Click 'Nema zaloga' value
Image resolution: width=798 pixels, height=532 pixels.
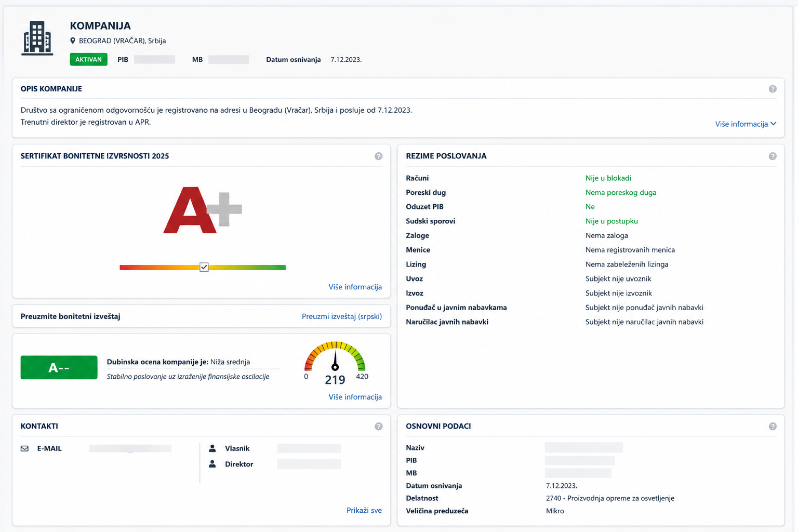point(607,235)
